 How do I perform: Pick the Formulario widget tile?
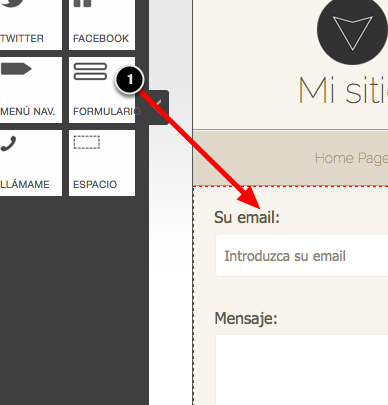102,90
